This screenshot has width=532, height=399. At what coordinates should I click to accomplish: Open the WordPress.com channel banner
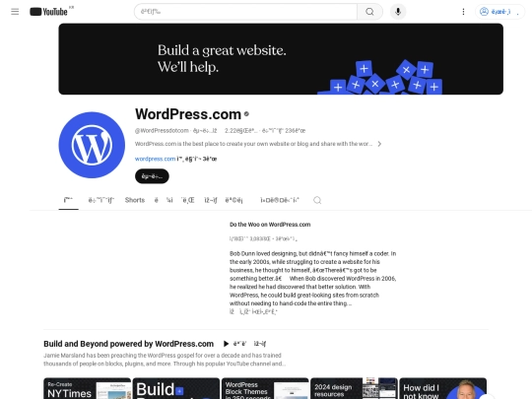click(281, 59)
